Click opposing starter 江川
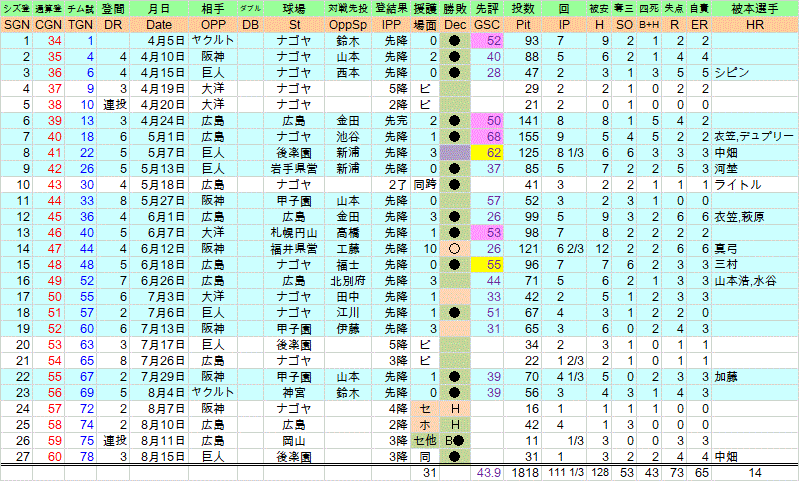Screen dimensions: 799x481 348,313
